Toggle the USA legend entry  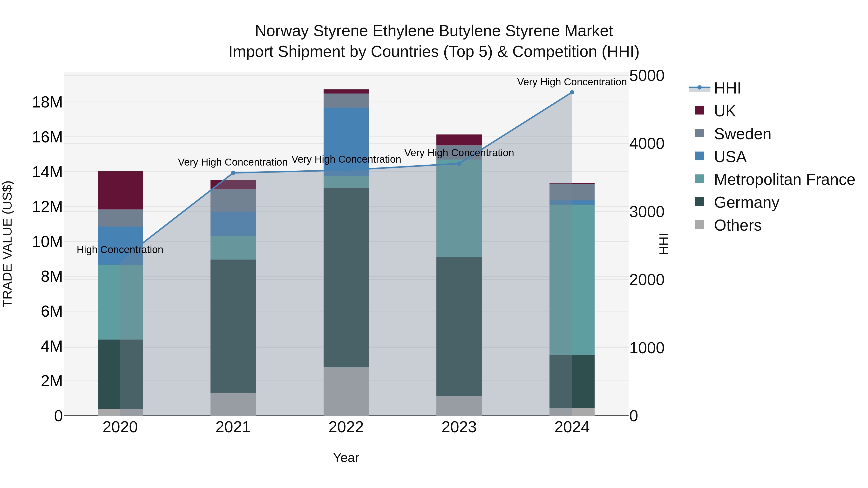point(720,157)
